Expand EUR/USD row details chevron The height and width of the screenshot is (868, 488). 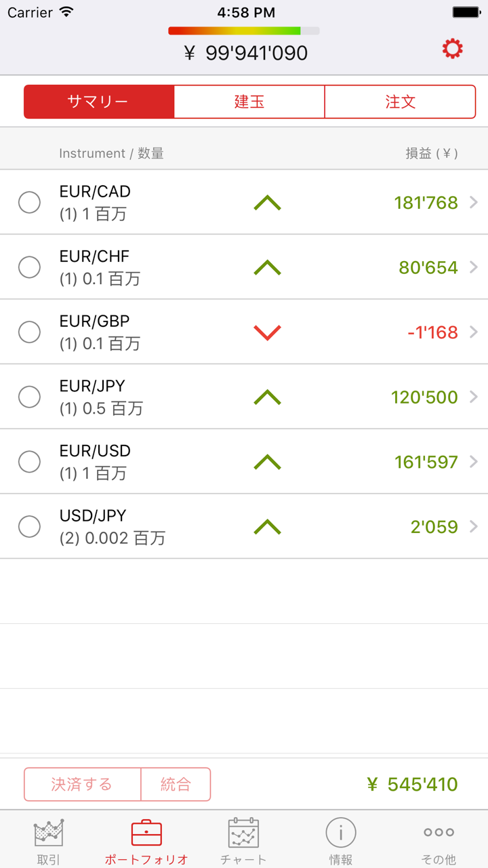coord(473,462)
